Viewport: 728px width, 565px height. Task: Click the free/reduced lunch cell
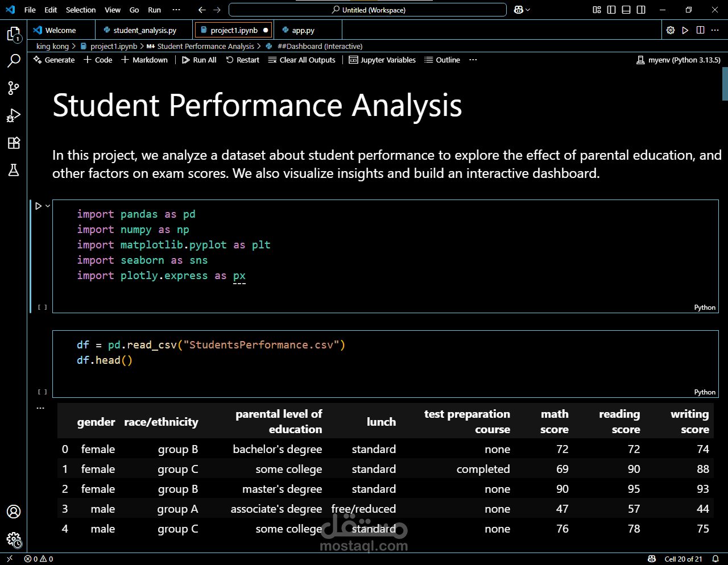point(363,509)
